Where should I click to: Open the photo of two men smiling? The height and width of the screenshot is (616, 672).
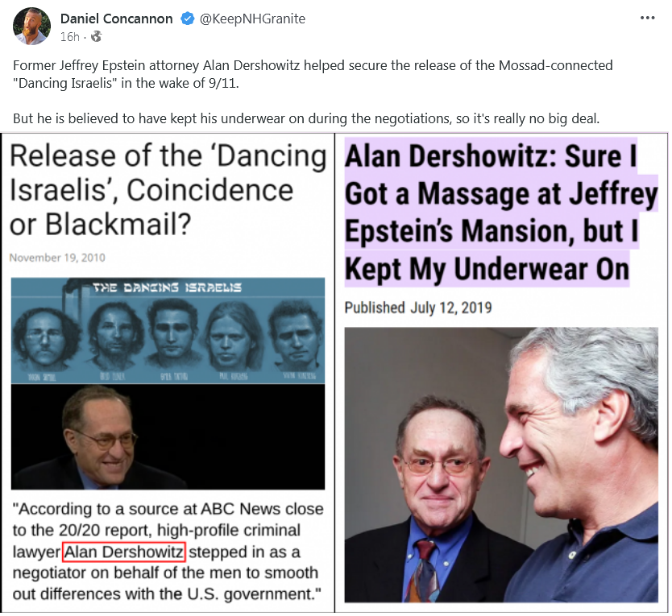pyautogui.click(x=501, y=465)
